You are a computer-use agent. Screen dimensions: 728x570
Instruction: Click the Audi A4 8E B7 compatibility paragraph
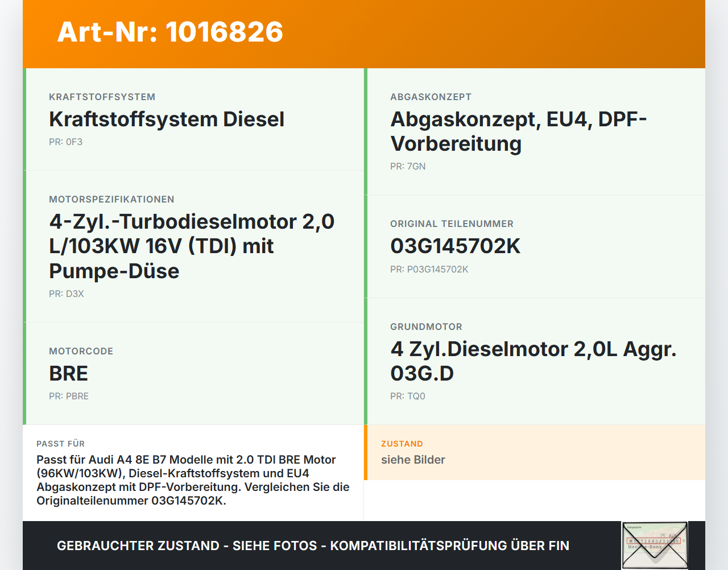pos(193,480)
